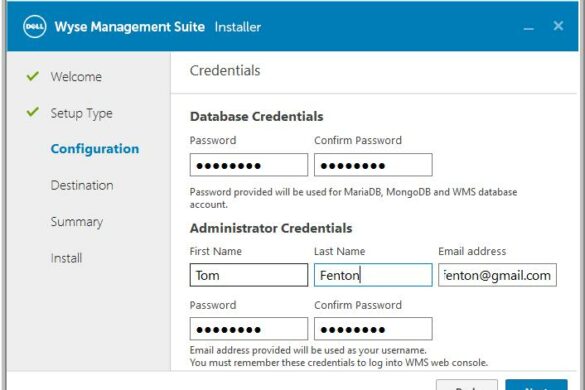Select the Configuration step
The width and height of the screenshot is (585, 390).
pyautogui.click(x=95, y=149)
